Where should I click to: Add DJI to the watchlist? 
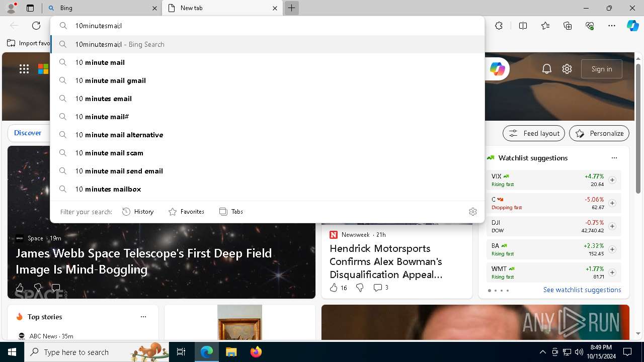(612, 226)
